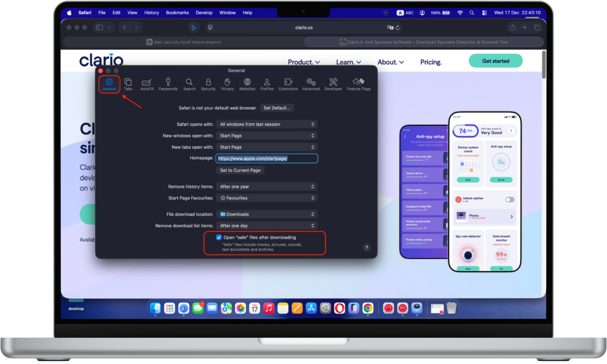The height and width of the screenshot is (364, 607).
Task: Switch to the Privacy settings icon
Action: [x=227, y=84]
